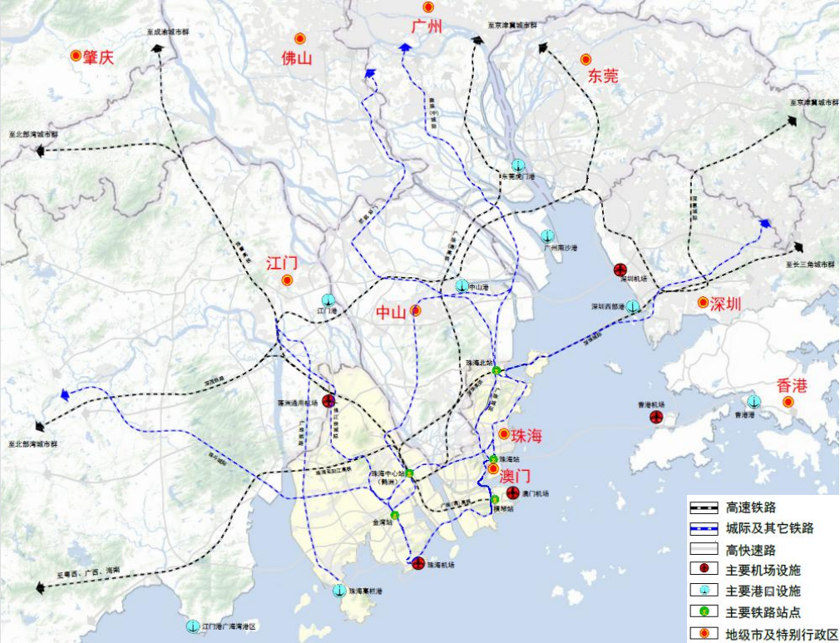The image size is (840, 643).
Task: Click the 至长三角城市群 black arrowhead
Action: point(798,247)
